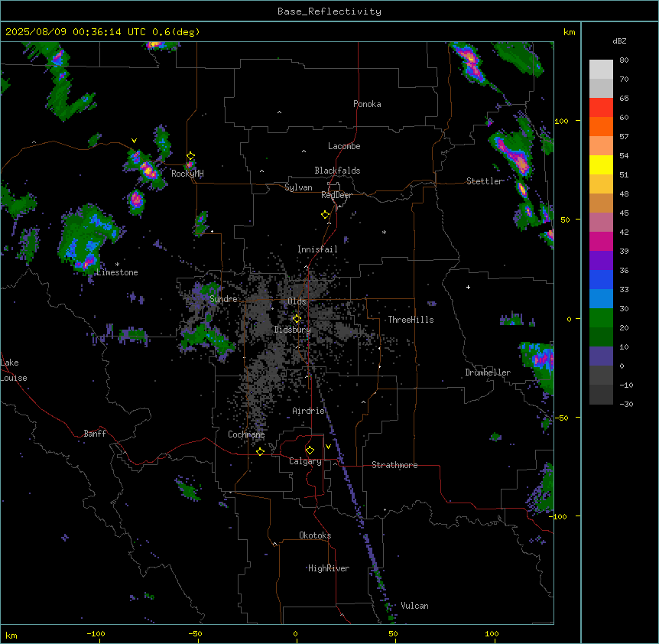Click the large echo cluster north of Limestone
Viewport: 659px width, 644px height.
coord(89,239)
